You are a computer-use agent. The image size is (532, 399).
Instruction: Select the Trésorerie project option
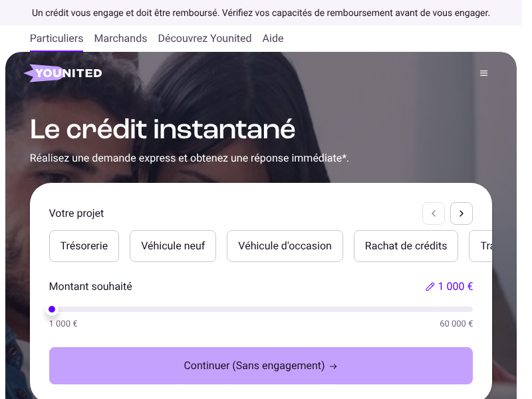(x=84, y=246)
